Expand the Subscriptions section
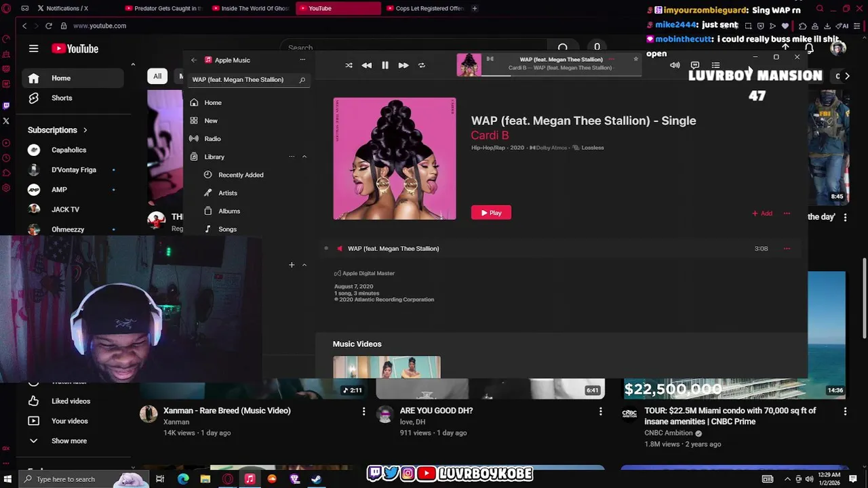Screen dimensions: 868x488 click(58, 130)
